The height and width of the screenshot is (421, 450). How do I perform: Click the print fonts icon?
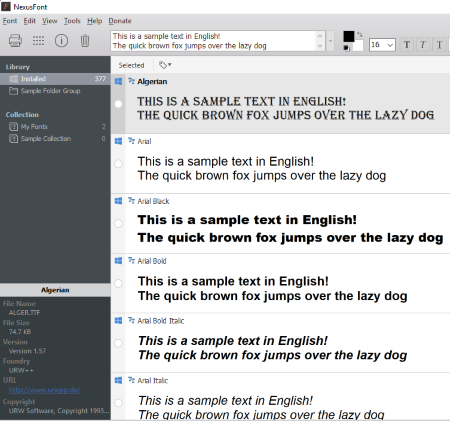15,41
